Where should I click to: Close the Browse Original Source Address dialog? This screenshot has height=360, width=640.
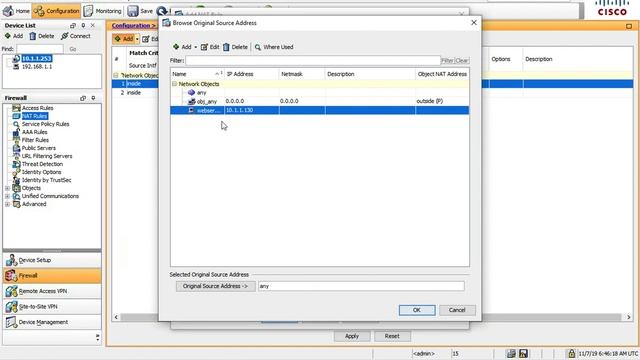[473, 22]
